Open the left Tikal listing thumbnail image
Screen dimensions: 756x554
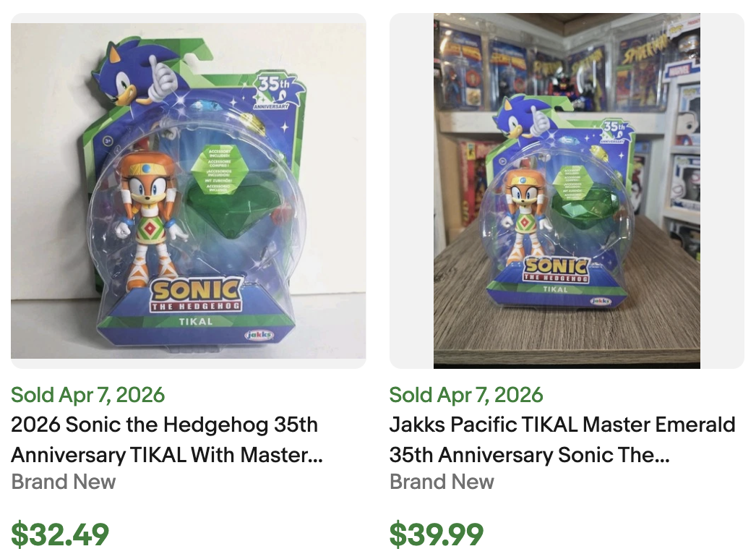pos(188,188)
